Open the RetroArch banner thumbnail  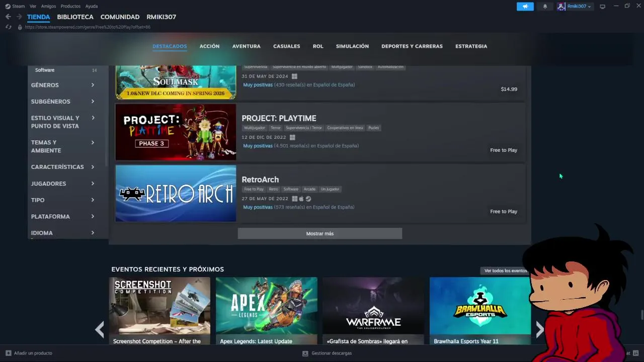pos(176,194)
